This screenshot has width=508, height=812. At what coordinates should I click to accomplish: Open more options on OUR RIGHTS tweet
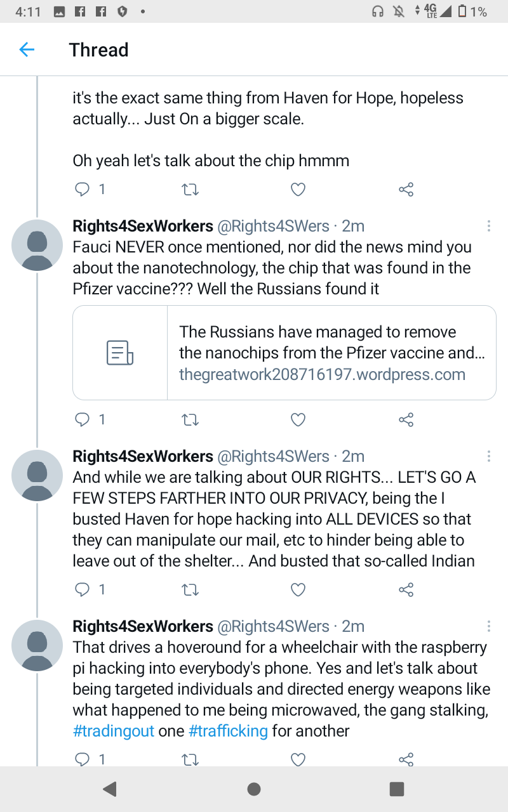tap(488, 456)
